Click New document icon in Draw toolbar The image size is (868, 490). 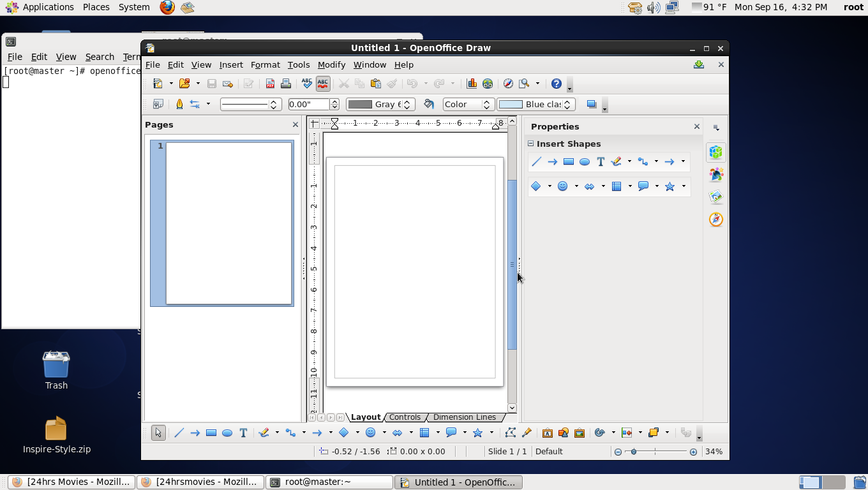tap(158, 84)
